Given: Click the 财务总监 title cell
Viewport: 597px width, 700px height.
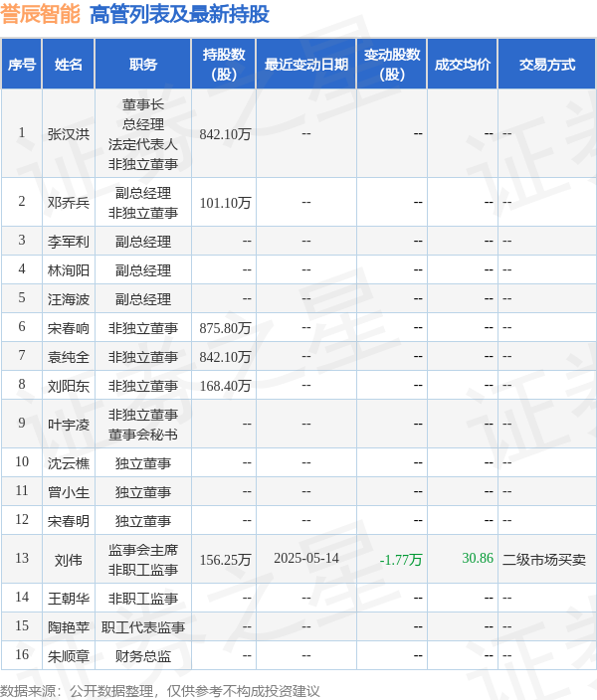Looking at the screenshot, I should [143, 656].
